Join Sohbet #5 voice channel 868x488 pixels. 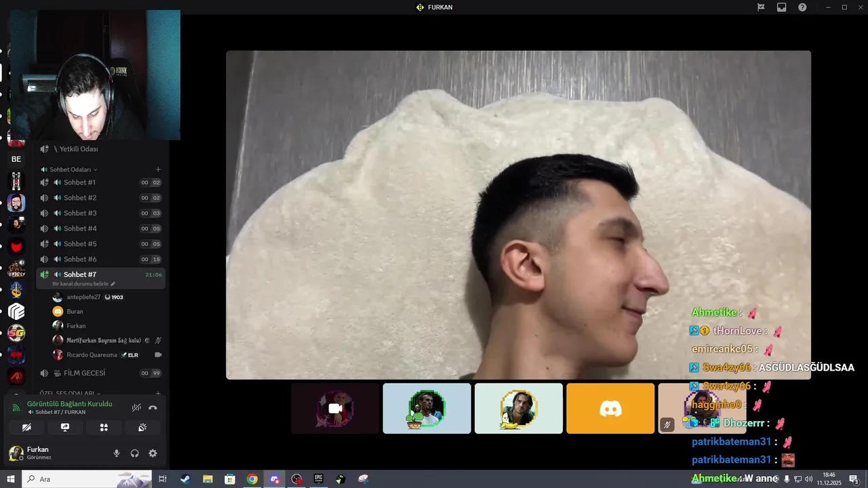[x=100, y=244]
